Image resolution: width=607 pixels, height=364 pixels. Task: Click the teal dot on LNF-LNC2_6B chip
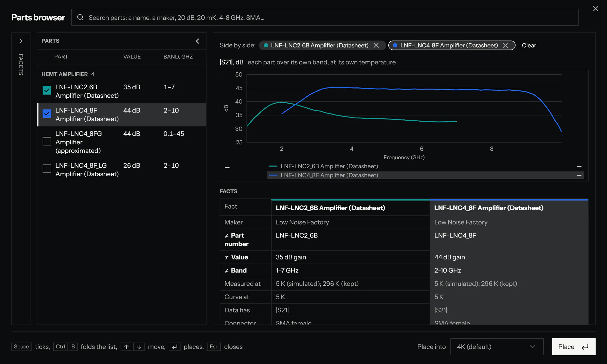click(x=266, y=45)
